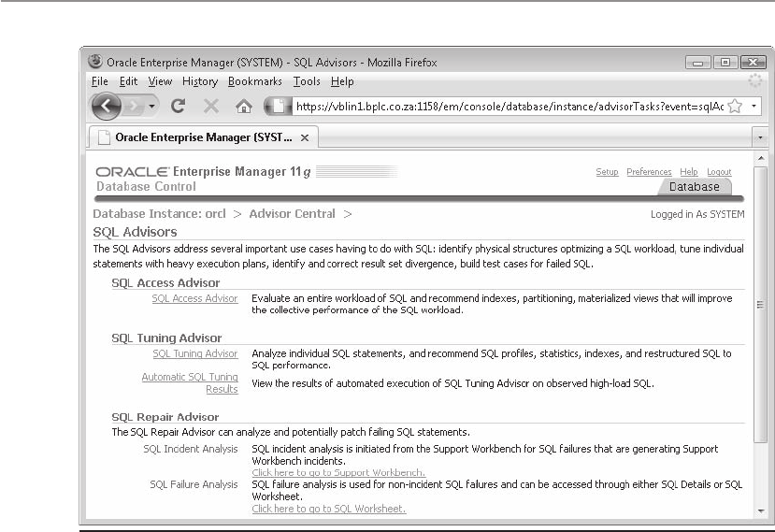Go to the home page icon

(x=244, y=107)
